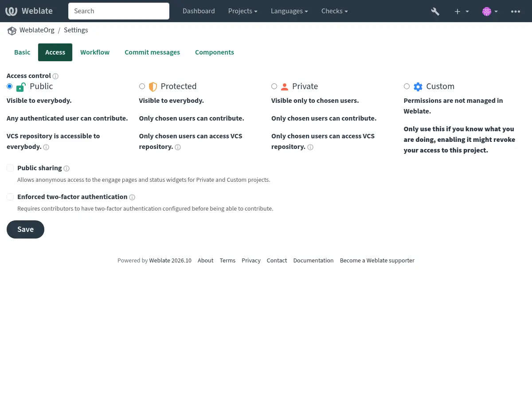The height and width of the screenshot is (407, 532).
Task: Click info icon after Protected VCS repository text
Action: pos(178,147)
